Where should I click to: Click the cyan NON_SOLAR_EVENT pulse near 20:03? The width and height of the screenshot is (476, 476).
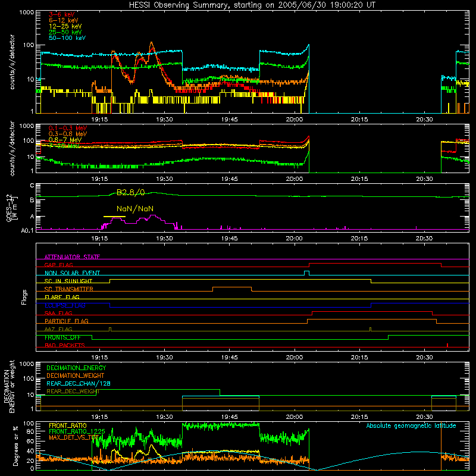pos(306,273)
